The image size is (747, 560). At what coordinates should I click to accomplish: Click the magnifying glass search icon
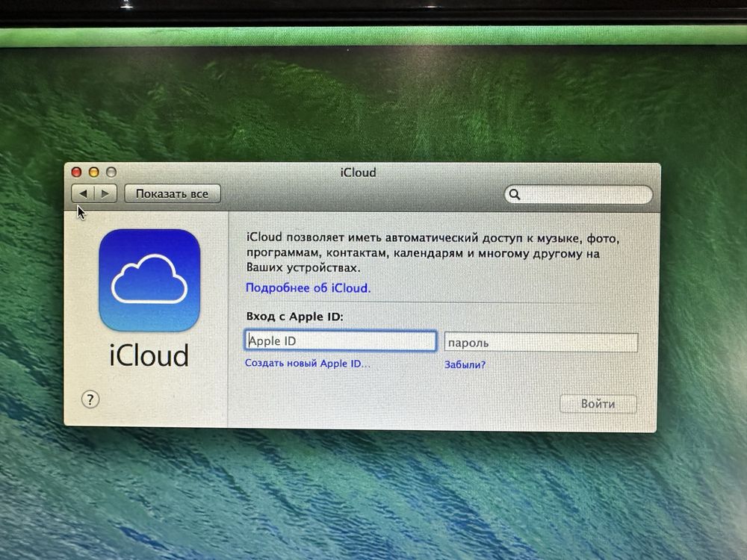(515, 194)
